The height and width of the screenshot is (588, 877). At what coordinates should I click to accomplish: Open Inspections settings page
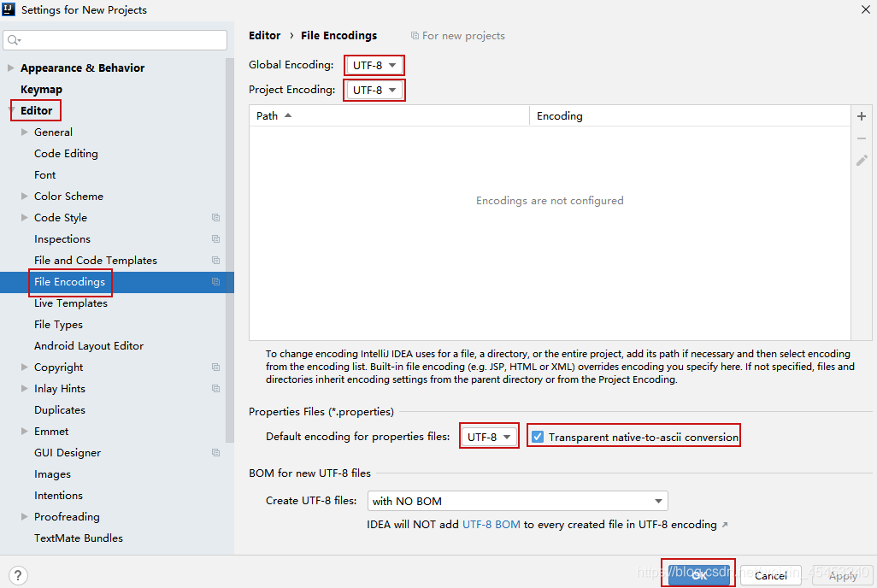pos(62,239)
